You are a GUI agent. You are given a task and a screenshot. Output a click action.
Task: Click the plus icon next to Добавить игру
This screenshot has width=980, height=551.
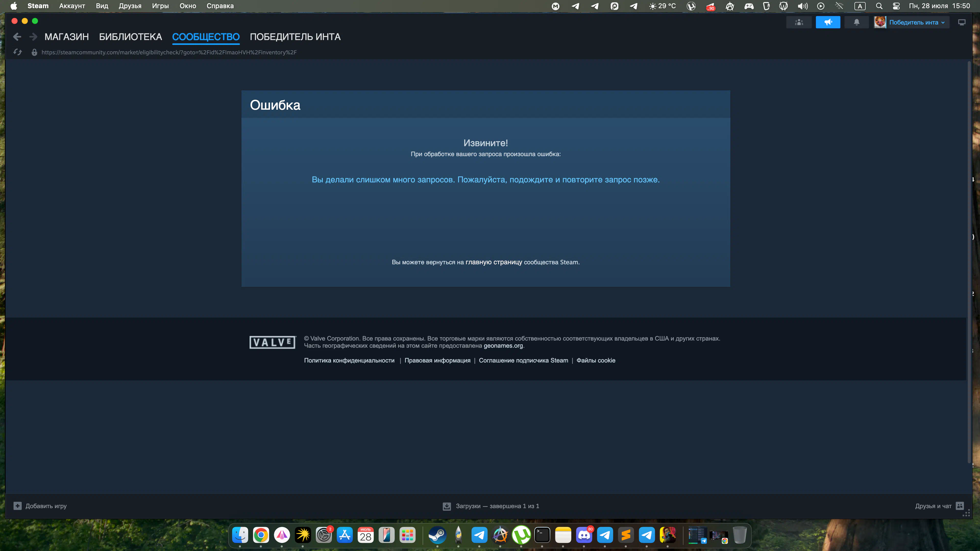[x=18, y=506]
